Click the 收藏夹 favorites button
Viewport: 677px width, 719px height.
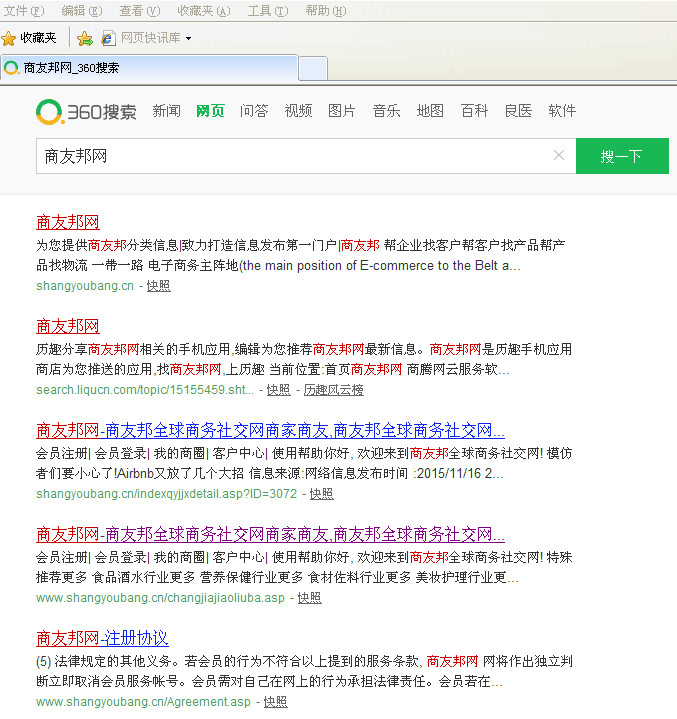(29, 38)
